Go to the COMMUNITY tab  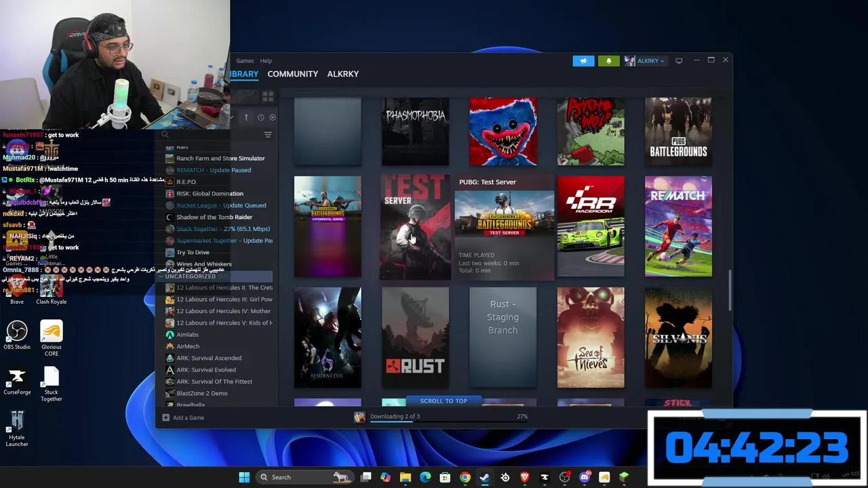292,74
